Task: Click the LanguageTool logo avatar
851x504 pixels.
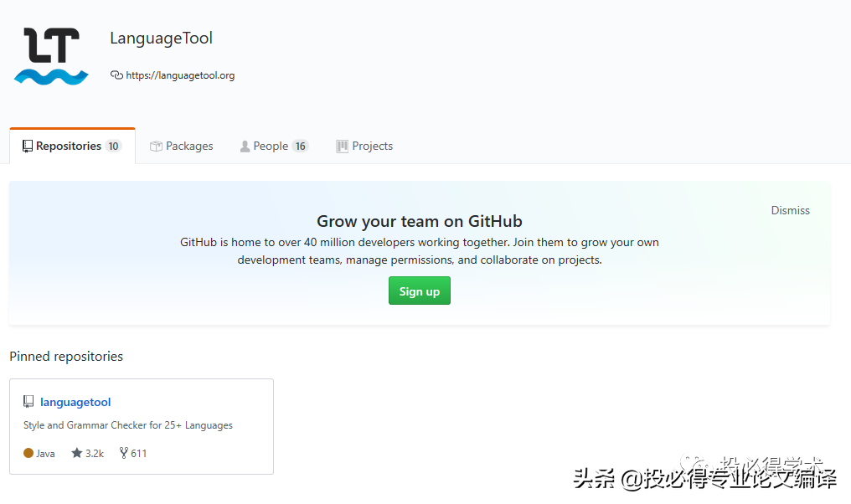Action: click(x=51, y=55)
